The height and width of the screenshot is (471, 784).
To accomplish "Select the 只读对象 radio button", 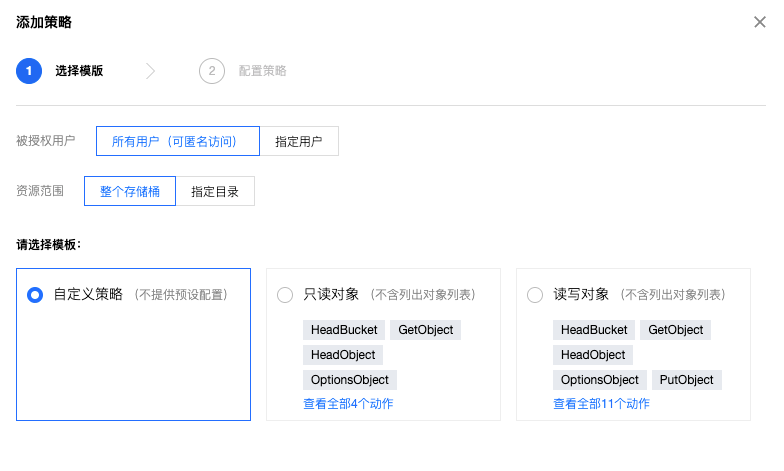I will (285, 295).
